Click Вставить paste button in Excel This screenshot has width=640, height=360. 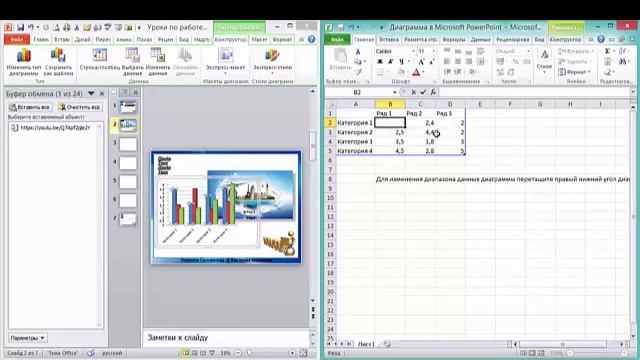click(x=340, y=60)
